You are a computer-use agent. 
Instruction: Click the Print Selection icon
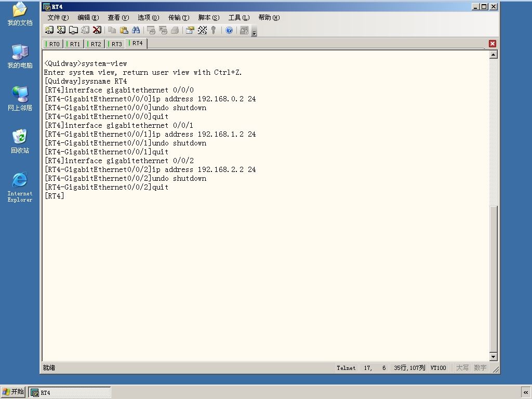(163, 30)
